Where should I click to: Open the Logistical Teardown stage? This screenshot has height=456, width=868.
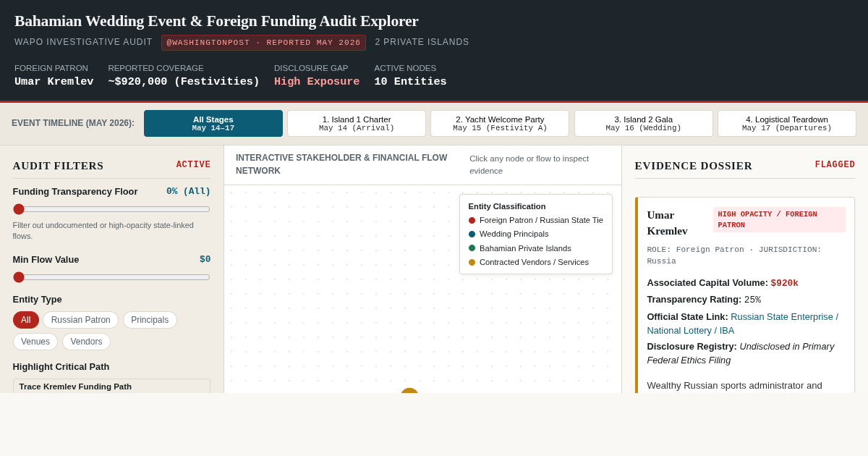tap(787, 124)
